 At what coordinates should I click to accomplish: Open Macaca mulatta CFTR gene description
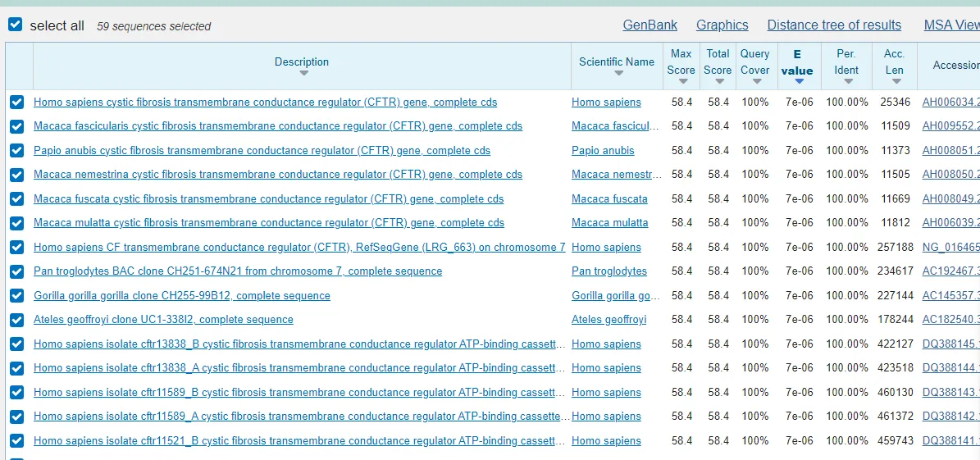tap(269, 223)
